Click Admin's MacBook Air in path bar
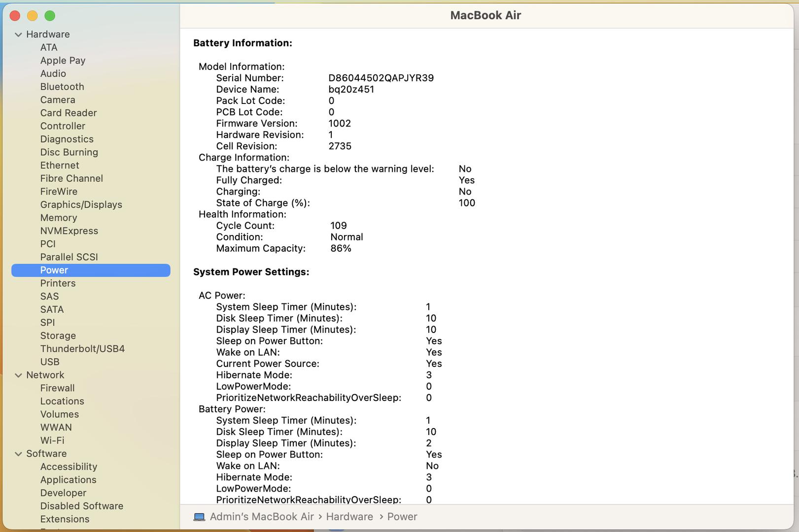This screenshot has height=532, width=799. point(262,517)
